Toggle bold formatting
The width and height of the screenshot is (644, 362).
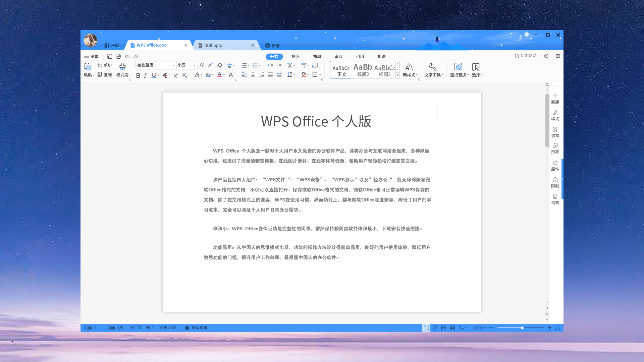[138, 75]
